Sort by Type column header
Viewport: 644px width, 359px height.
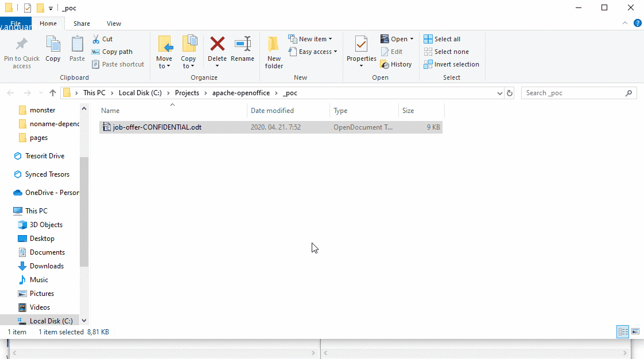coord(364,111)
